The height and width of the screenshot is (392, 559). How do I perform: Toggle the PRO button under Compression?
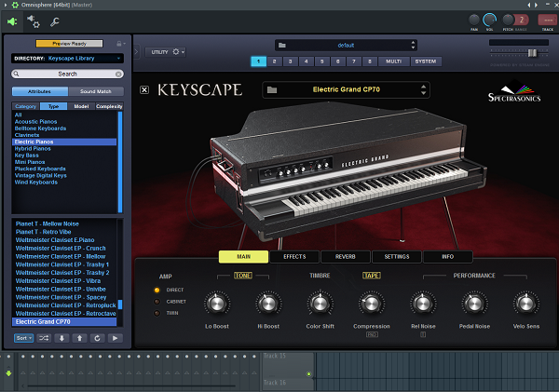point(372,334)
